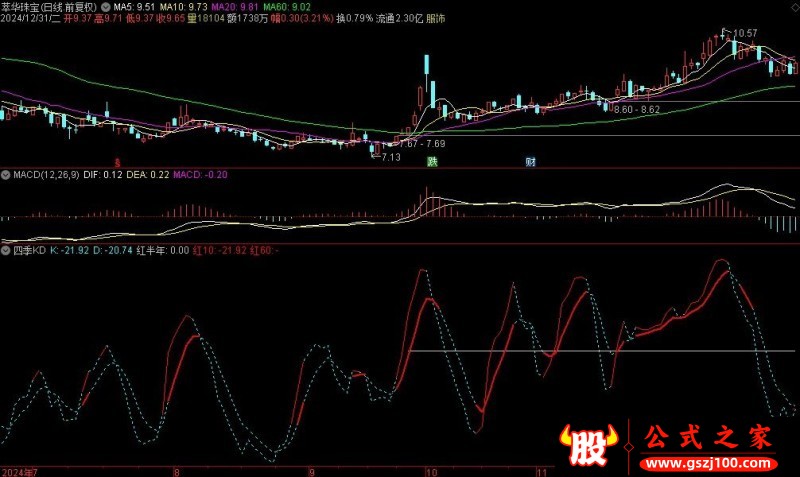This screenshot has height=477, width=800.
Task: Click the MA20: 9.81 legend value
Action: tap(235, 7)
